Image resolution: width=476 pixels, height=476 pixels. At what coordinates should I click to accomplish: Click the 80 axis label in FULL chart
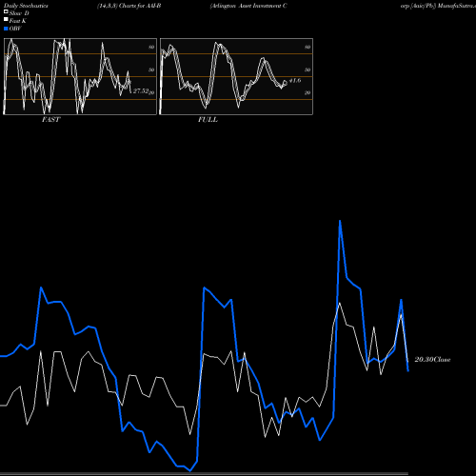307,47
